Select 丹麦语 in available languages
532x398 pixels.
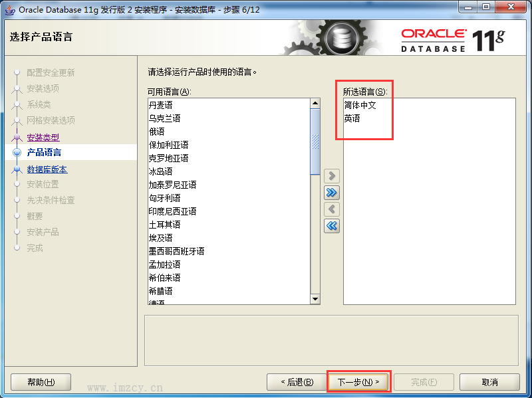[229, 105]
